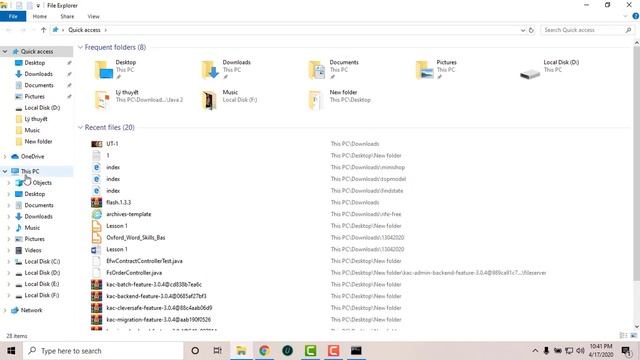Open Google Chrome from the taskbar
The width and height of the screenshot is (640, 360).
point(264,351)
